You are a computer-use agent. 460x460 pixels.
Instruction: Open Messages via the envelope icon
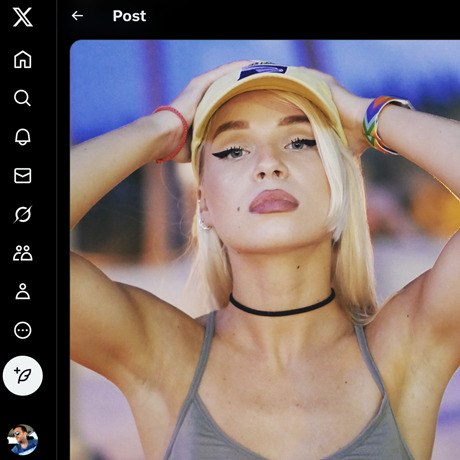point(23,176)
